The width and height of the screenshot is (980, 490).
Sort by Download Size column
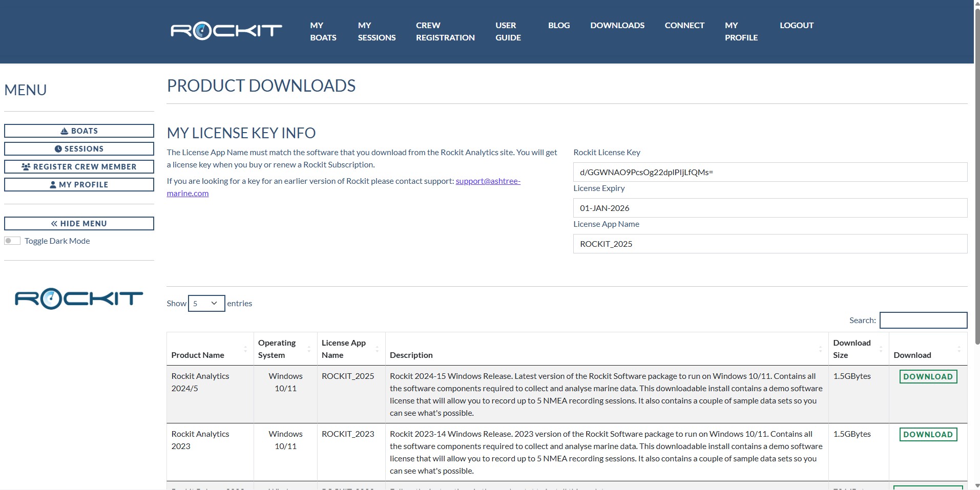pos(881,349)
